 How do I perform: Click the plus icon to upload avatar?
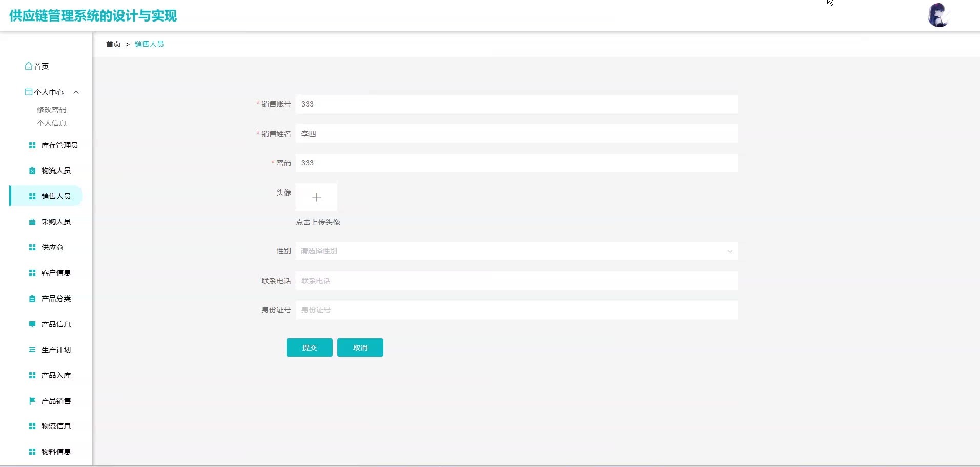point(317,197)
